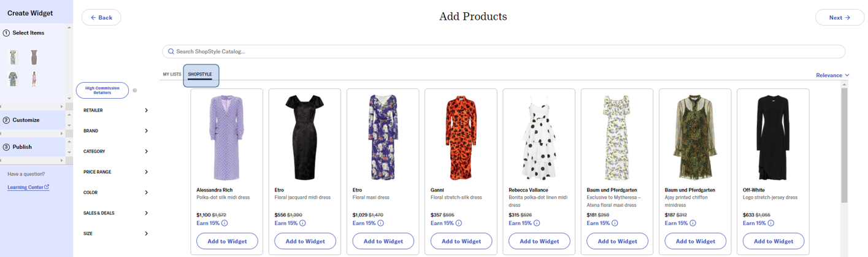Toggle the High Commission Retailers filter
This screenshot has height=257, width=868.
(x=102, y=91)
